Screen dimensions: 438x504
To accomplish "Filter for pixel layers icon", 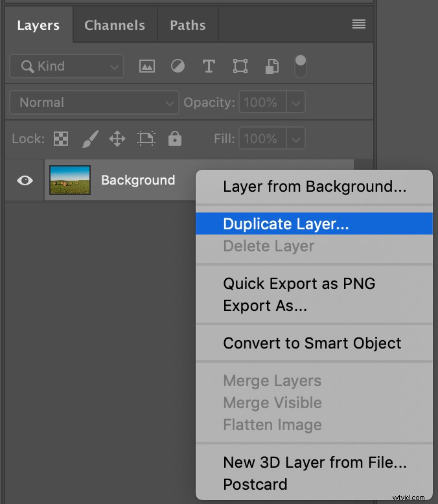I will (x=147, y=66).
